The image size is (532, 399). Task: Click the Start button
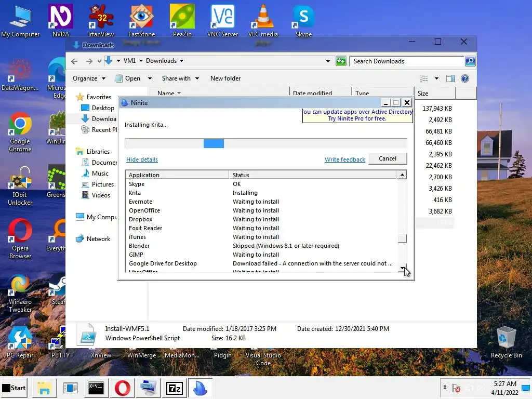tap(14, 388)
